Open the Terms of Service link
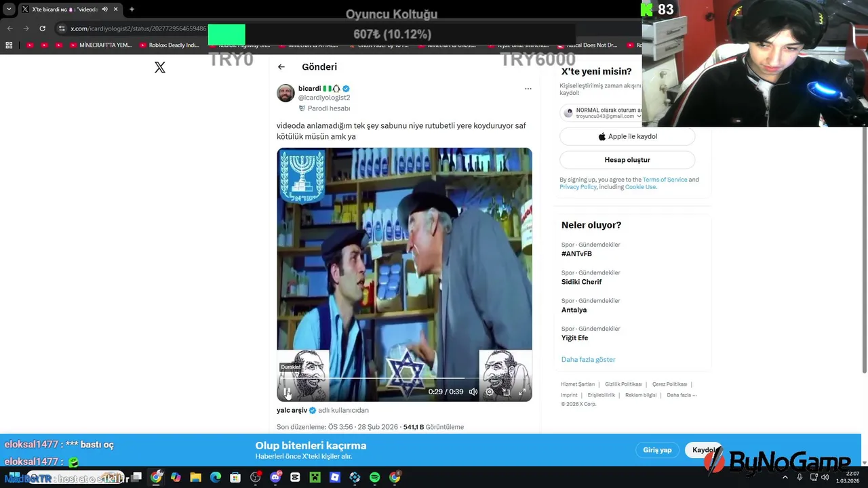 click(x=665, y=180)
